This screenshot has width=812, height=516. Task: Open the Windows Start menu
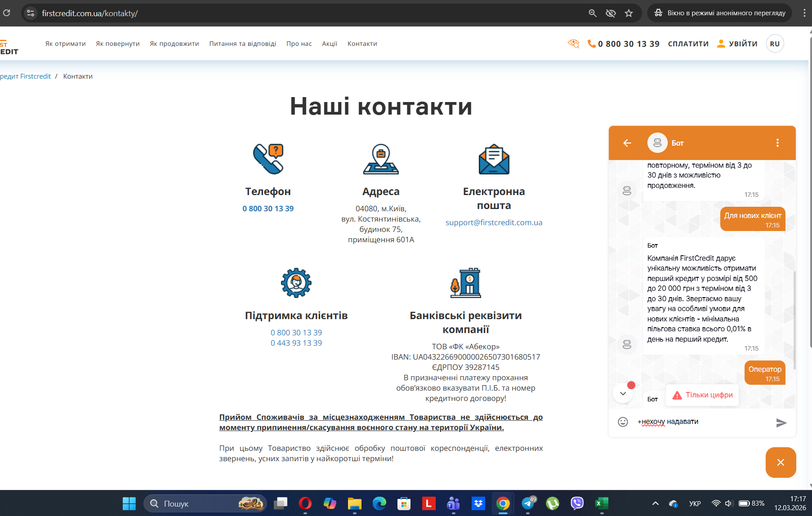[129, 503]
